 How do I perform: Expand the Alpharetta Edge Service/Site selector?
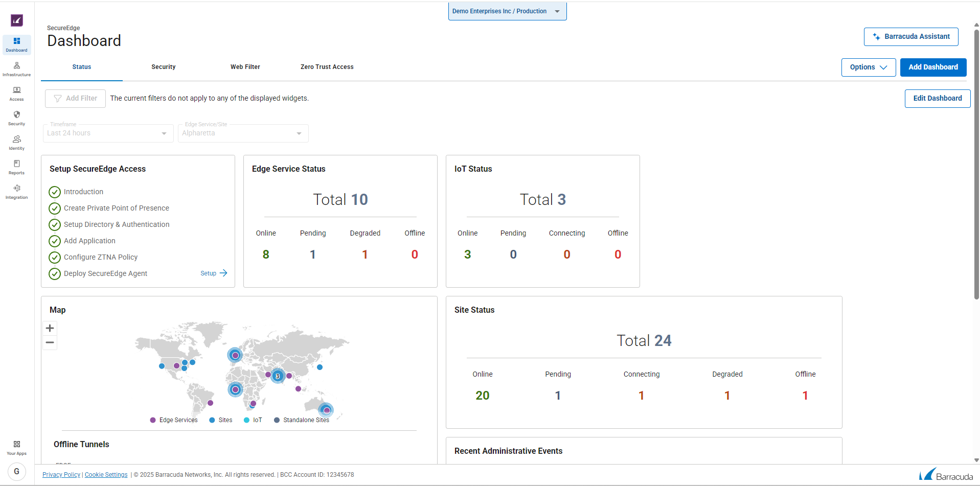click(x=243, y=133)
